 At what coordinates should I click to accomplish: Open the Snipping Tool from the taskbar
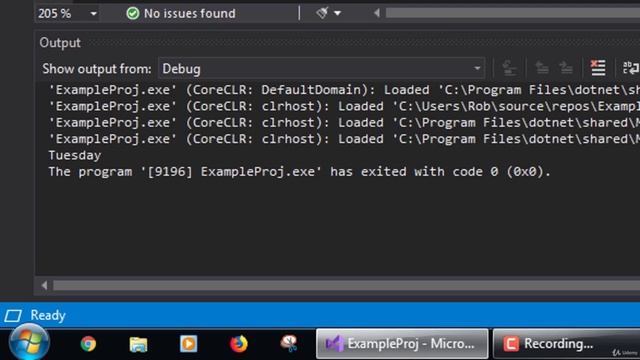point(289,344)
